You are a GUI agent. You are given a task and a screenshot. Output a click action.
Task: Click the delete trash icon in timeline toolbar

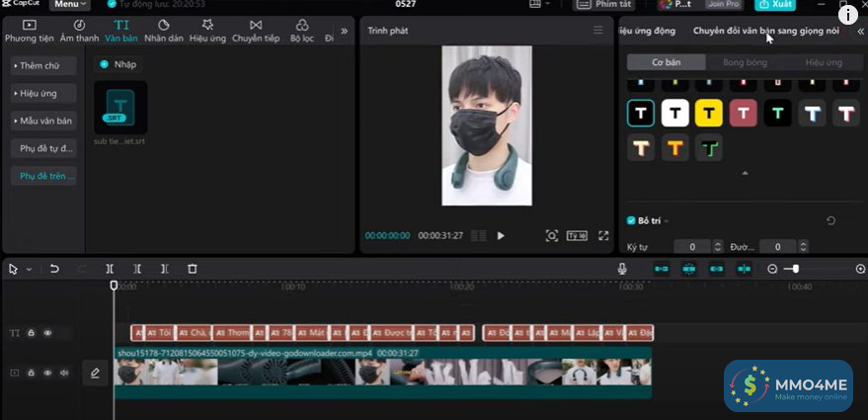coord(193,269)
